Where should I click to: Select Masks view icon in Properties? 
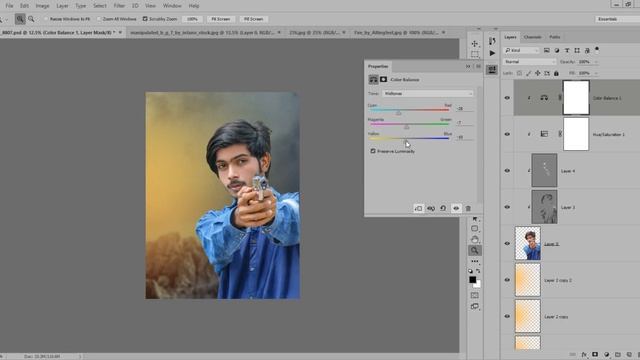[x=383, y=80]
